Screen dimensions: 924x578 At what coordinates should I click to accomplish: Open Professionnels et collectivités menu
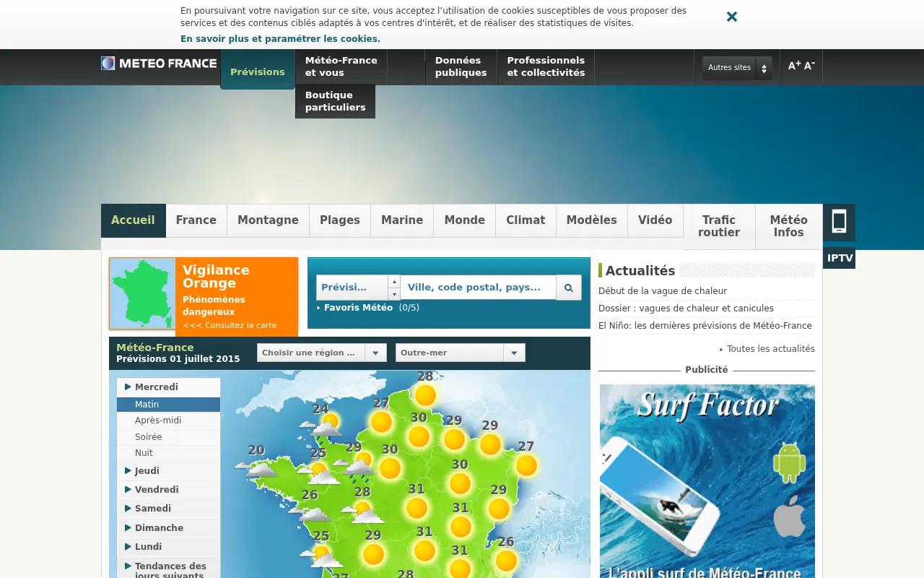coord(546,66)
